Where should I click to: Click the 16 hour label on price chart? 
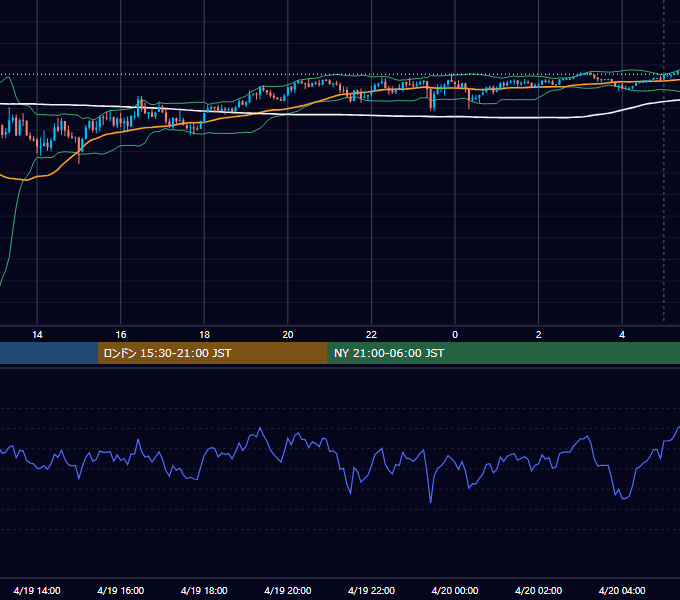tap(121, 335)
